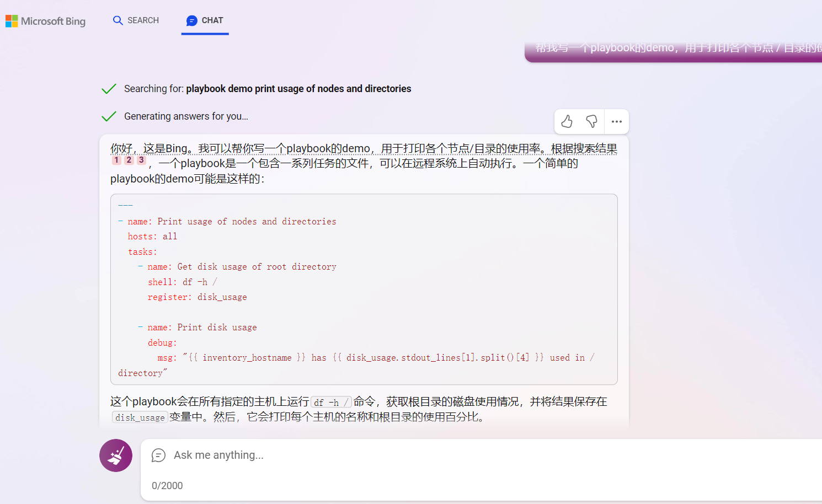Click the 0/2000 character counter
The image size is (822, 504).
[167, 486]
